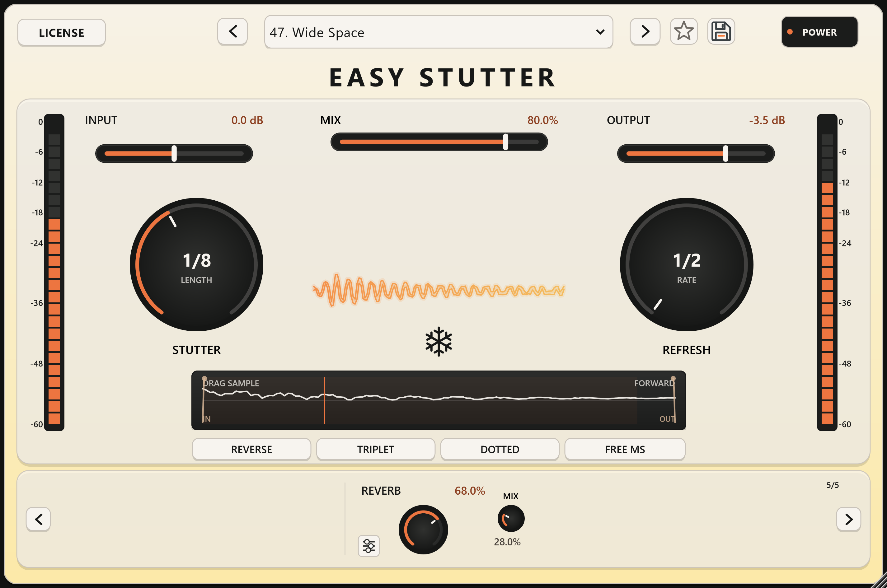Click the REFRESH label
887x588 pixels.
686,350
